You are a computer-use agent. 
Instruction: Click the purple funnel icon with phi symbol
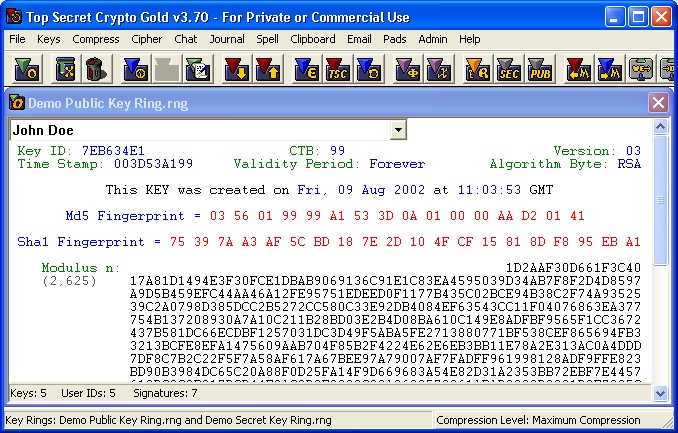(407, 69)
